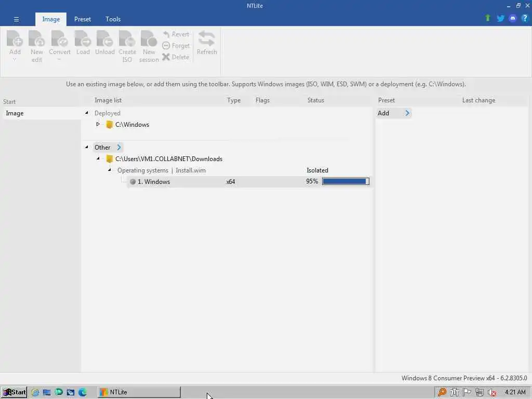Click the NTLite taskbar button
The image size is (532, 399).
(x=139, y=392)
